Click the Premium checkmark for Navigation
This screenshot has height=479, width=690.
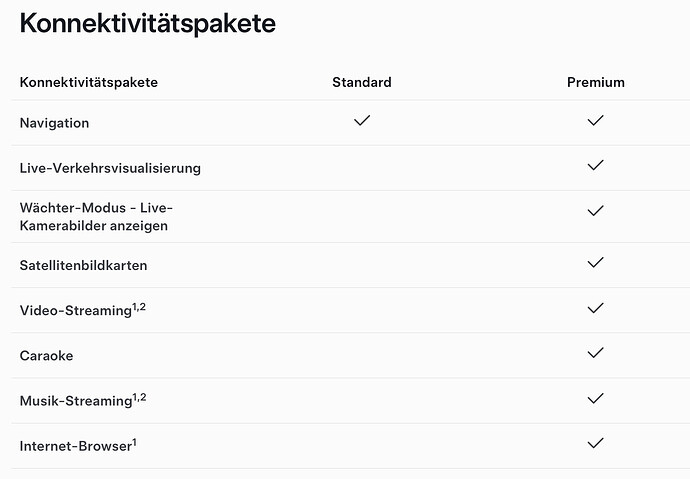(x=595, y=121)
